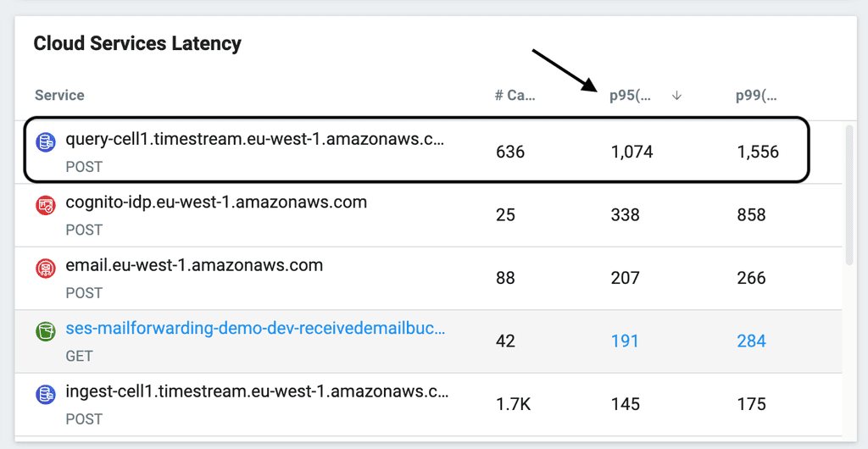
Task: Sort by number of calls column header
Action: 515,96
